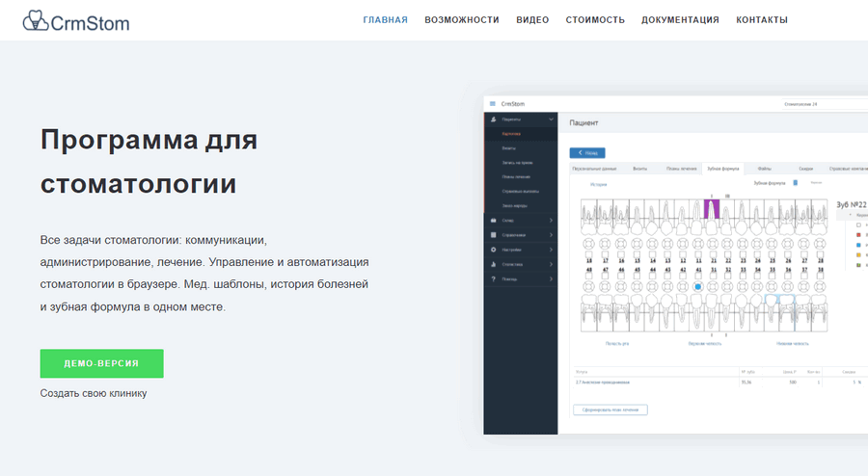This screenshot has width=868, height=476.
Task: Click the CrmStom tooth logo icon
Action: pyautogui.click(x=36, y=20)
